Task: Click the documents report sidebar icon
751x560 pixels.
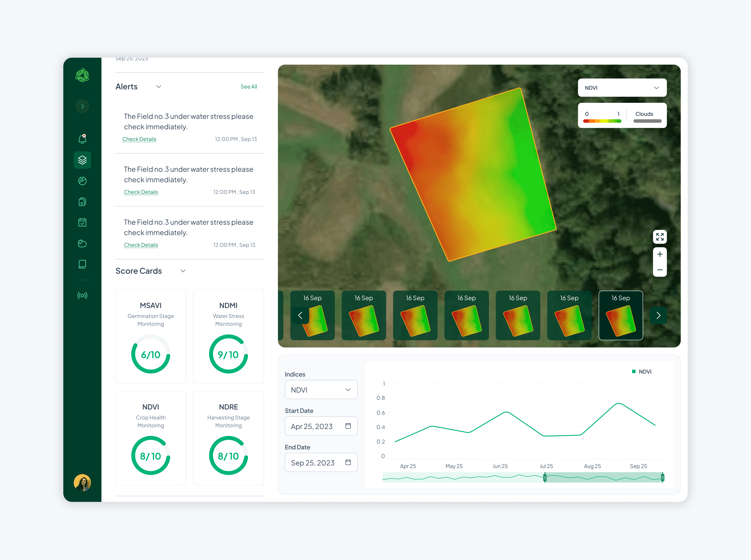Action: pos(82,202)
